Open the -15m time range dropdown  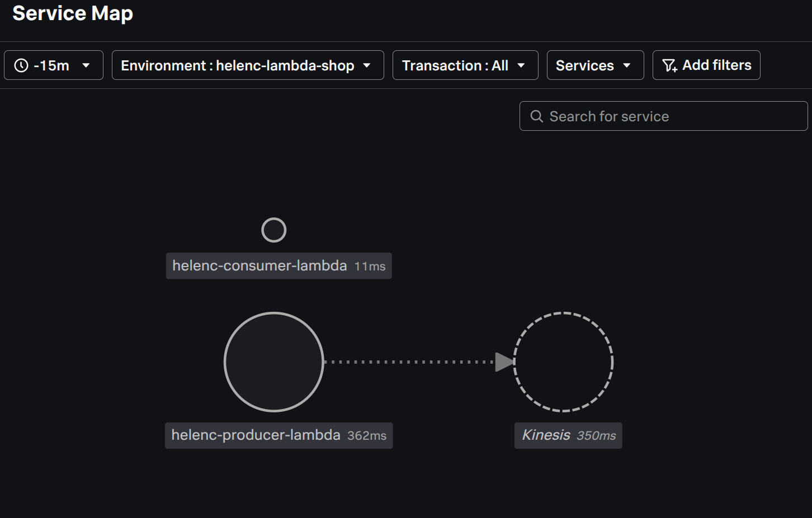54,65
